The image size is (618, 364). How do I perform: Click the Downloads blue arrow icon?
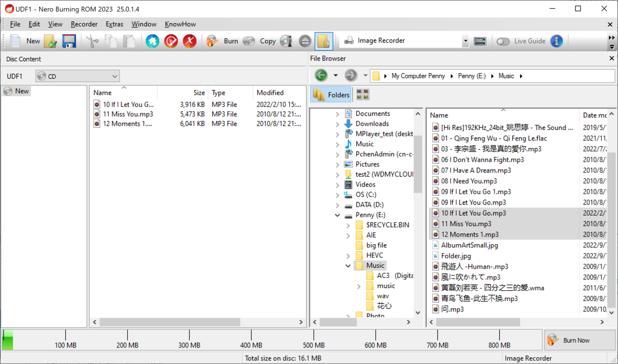(x=348, y=124)
